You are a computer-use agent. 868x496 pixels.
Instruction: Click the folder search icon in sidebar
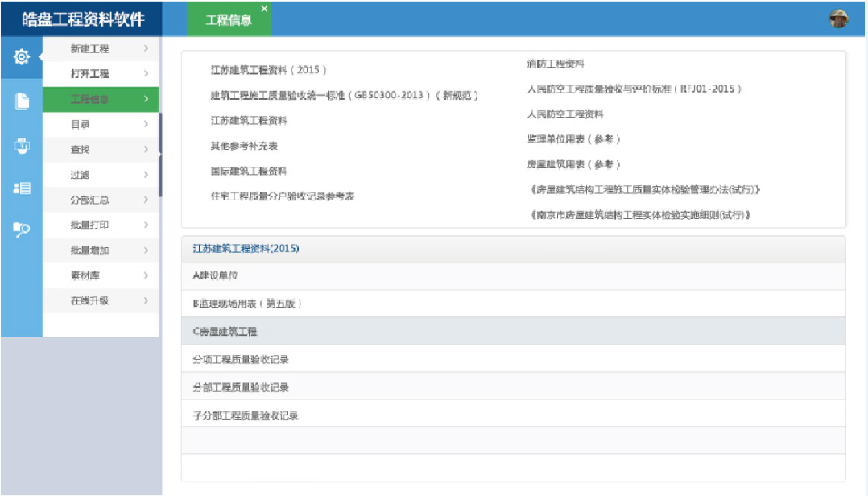pyautogui.click(x=22, y=229)
